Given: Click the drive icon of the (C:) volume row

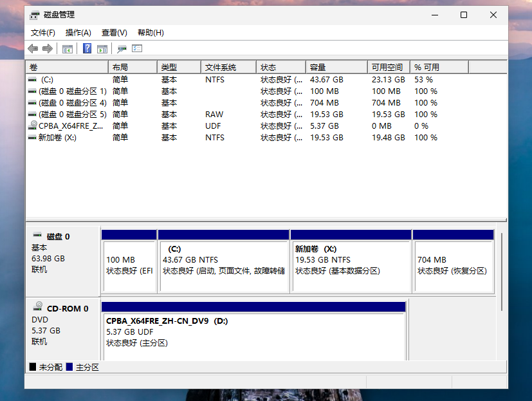Looking at the screenshot, I should 32,80.
